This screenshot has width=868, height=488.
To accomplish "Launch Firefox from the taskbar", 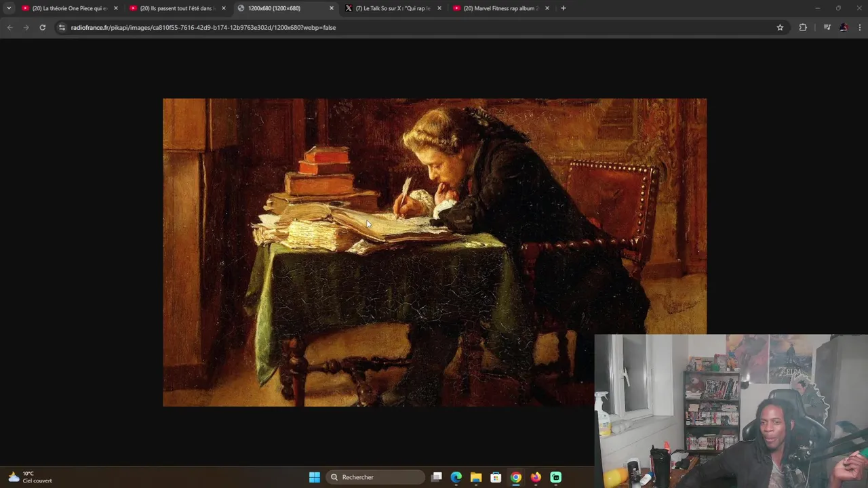I will coord(536,477).
